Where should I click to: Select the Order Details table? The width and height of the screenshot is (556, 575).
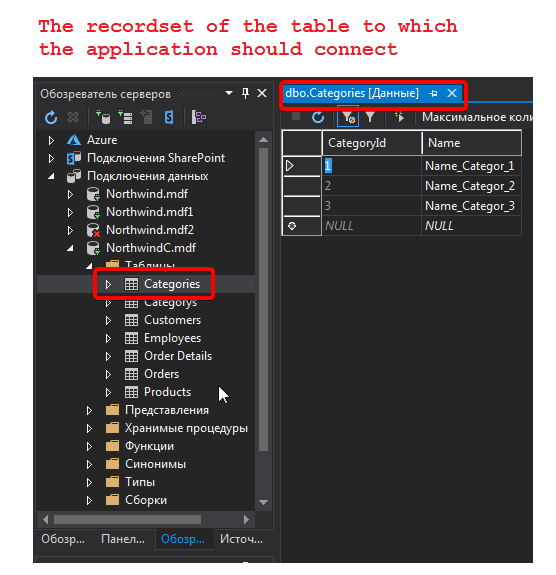click(178, 356)
